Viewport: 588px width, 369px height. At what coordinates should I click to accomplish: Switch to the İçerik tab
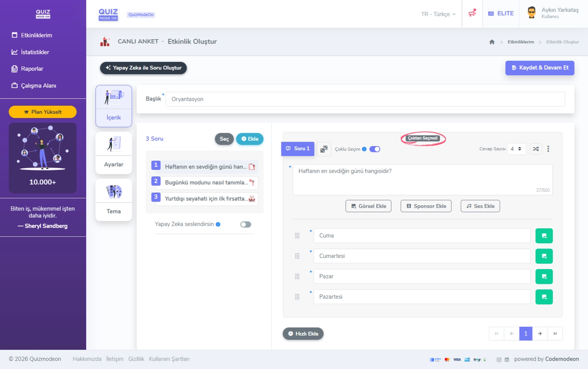click(114, 106)
